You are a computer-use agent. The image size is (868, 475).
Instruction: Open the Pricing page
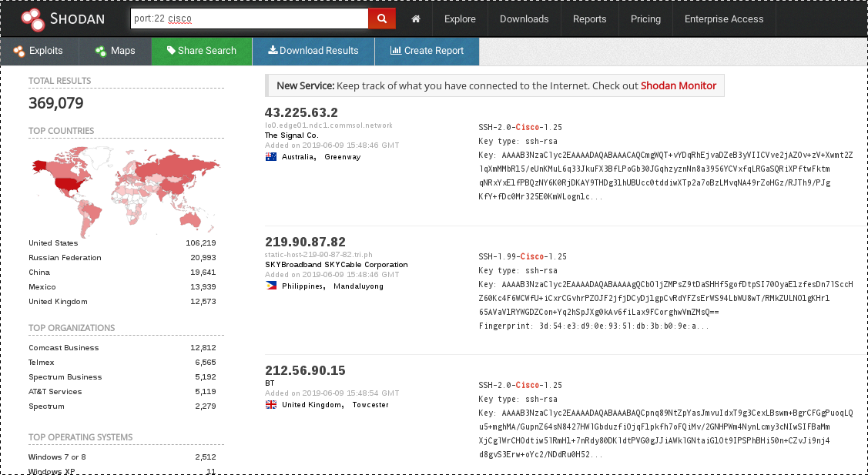[645, 18]
